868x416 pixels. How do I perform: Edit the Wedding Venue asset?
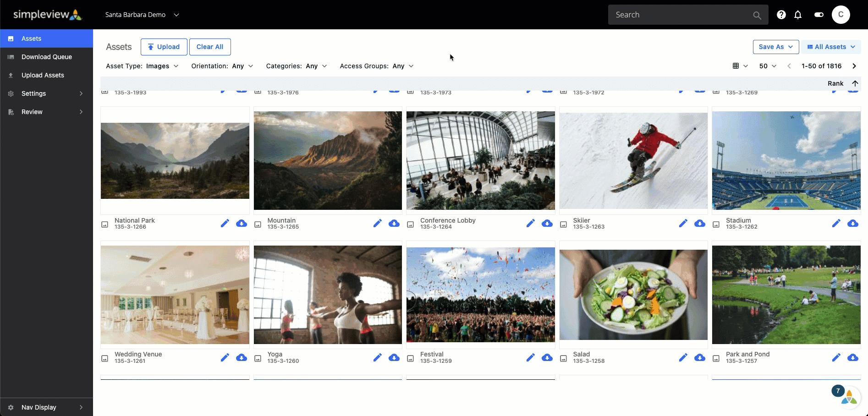225,357
